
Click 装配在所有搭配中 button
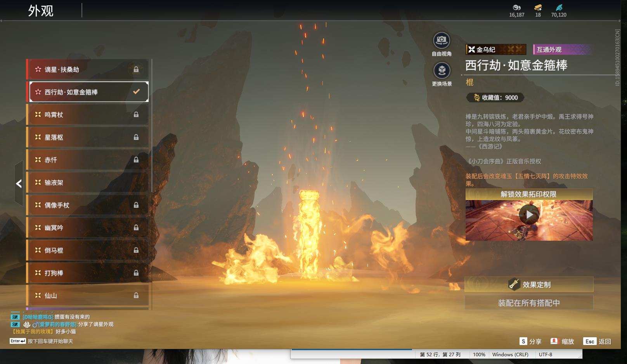click(x=529, y=303)
